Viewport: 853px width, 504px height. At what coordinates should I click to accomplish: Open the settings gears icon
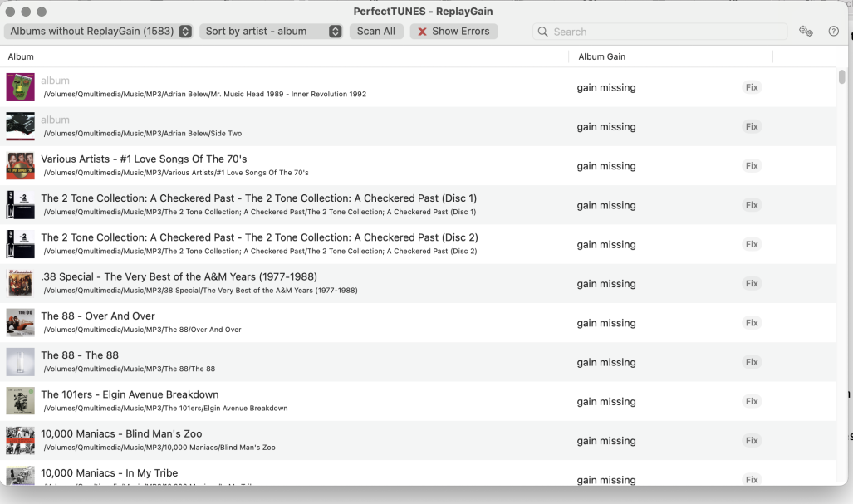click(x=805, y=32)
